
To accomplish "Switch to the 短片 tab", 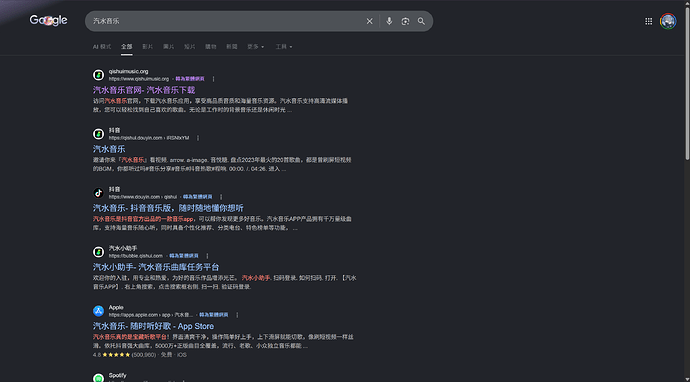I will pos(190,47).
